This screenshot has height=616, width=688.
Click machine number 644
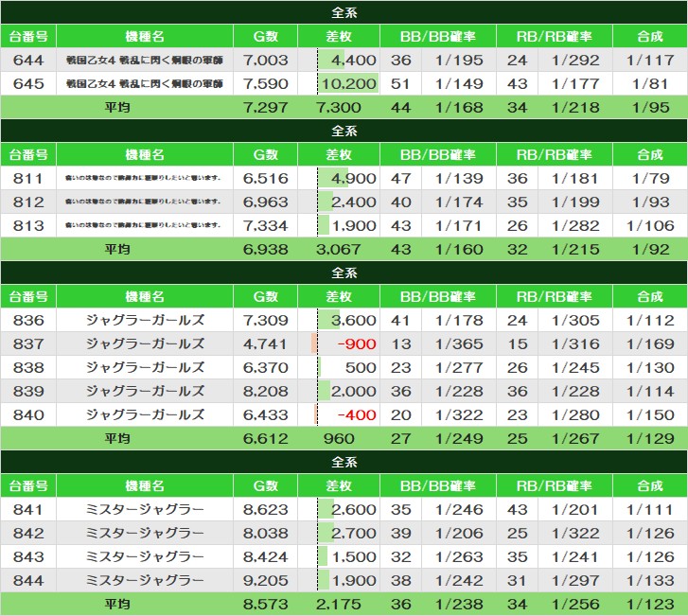tap(28, 61)
